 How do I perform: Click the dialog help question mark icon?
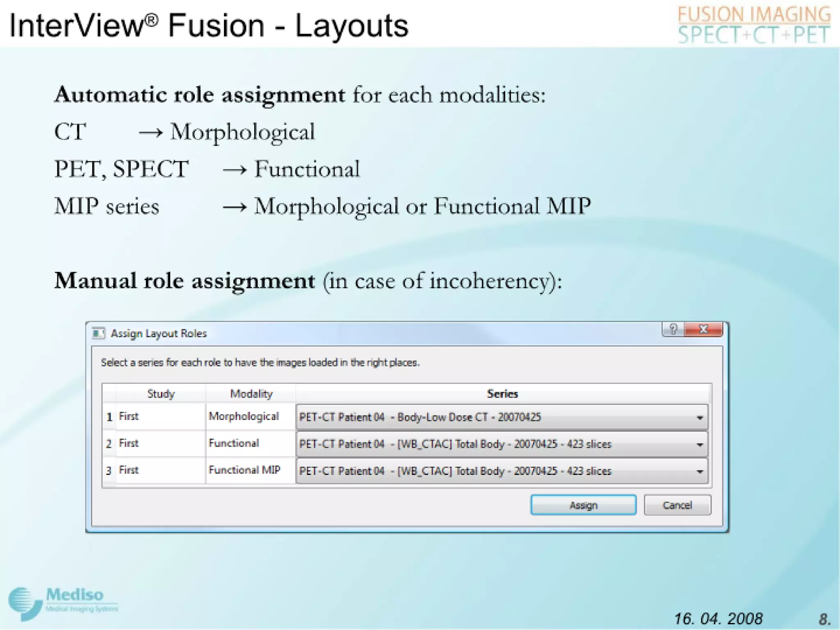(673, 329)
